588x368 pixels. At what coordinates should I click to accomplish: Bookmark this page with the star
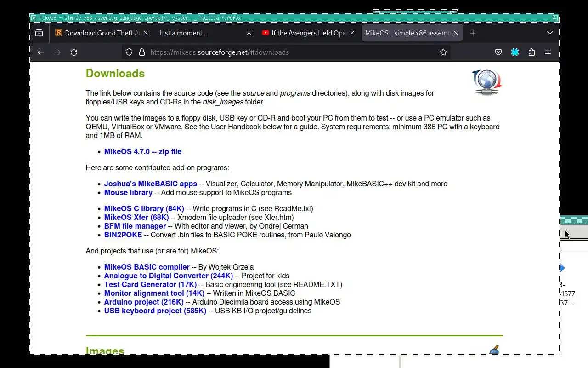[x=443, y=52]
